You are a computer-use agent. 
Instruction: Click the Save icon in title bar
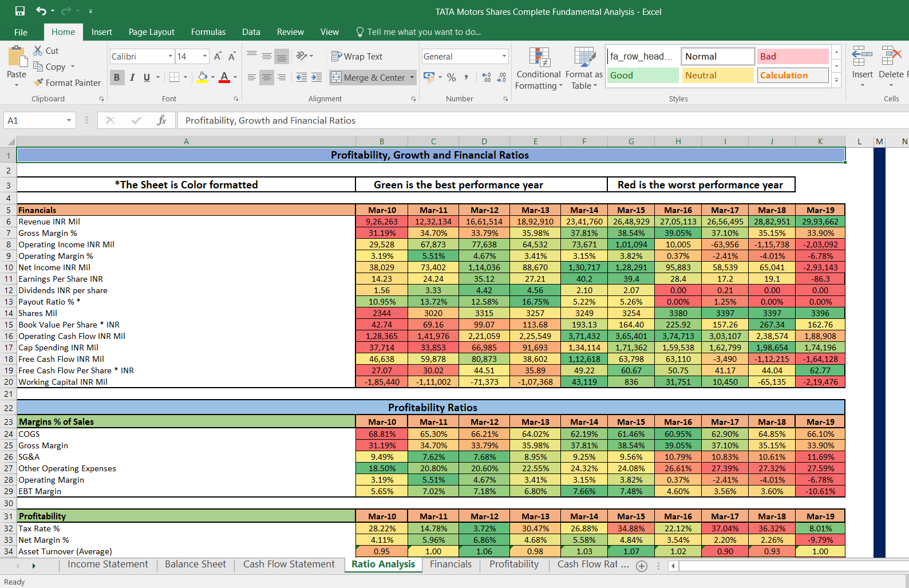pyautogui.click(x=20, y=11)
